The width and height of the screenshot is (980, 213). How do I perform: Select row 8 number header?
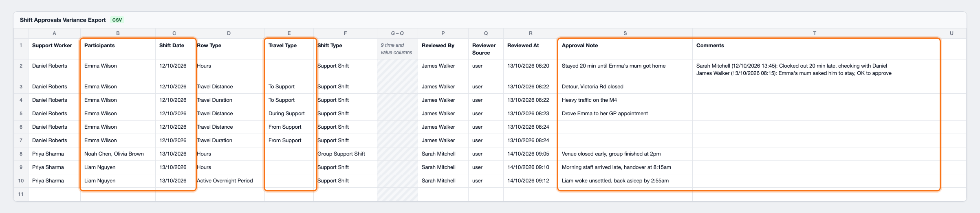[x=21, y=154]
